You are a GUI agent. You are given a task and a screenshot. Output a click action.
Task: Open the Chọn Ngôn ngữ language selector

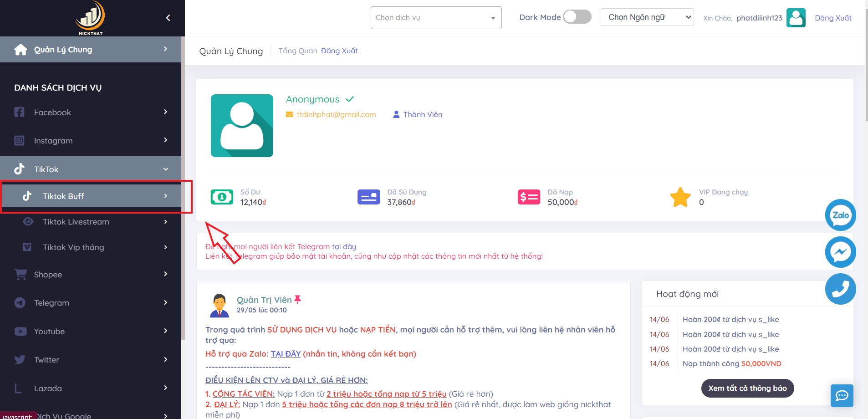[647, 17]
